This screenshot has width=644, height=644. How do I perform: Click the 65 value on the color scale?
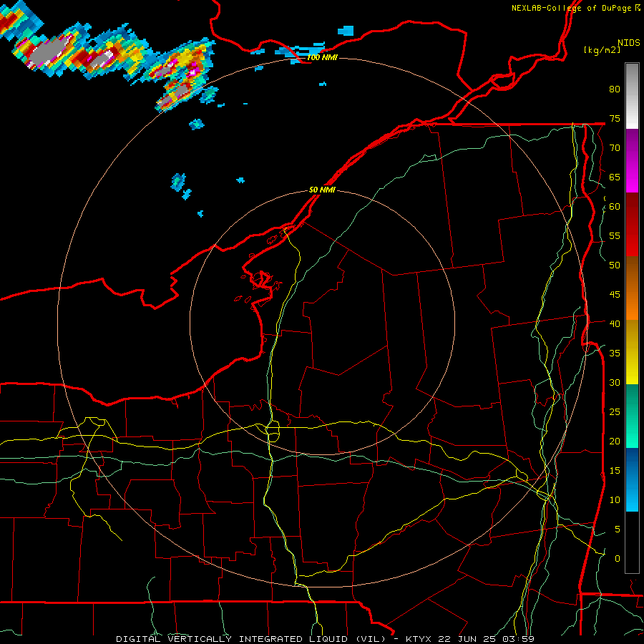(x=615, y=177)
